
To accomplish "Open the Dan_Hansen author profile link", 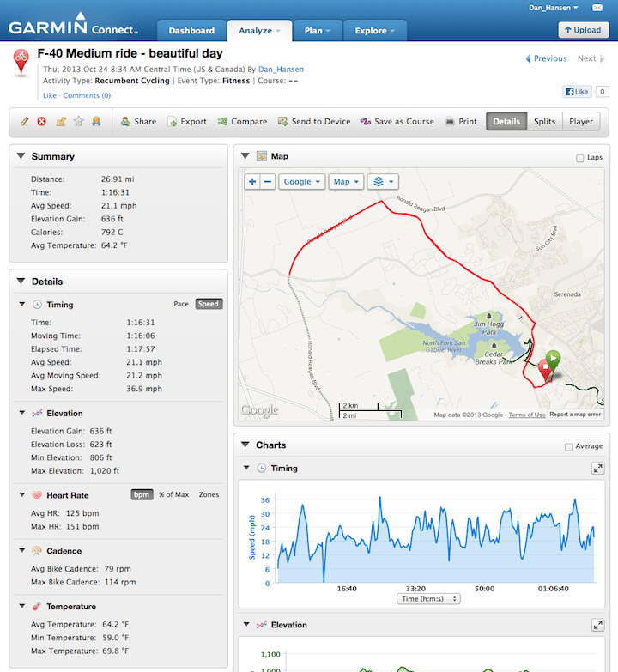I will (x=281, y=70).
